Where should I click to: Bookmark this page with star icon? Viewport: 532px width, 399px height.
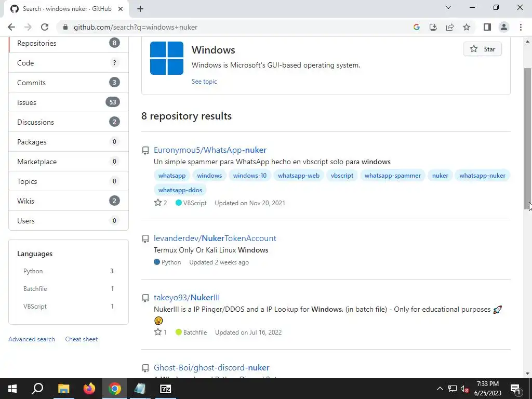coord(467,27)
